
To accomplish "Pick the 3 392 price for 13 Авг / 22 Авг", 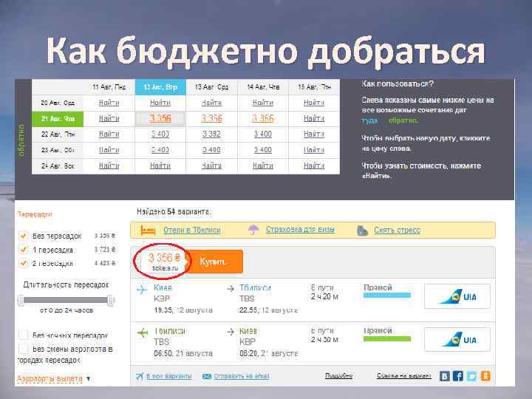I will (x=211, y=134).
